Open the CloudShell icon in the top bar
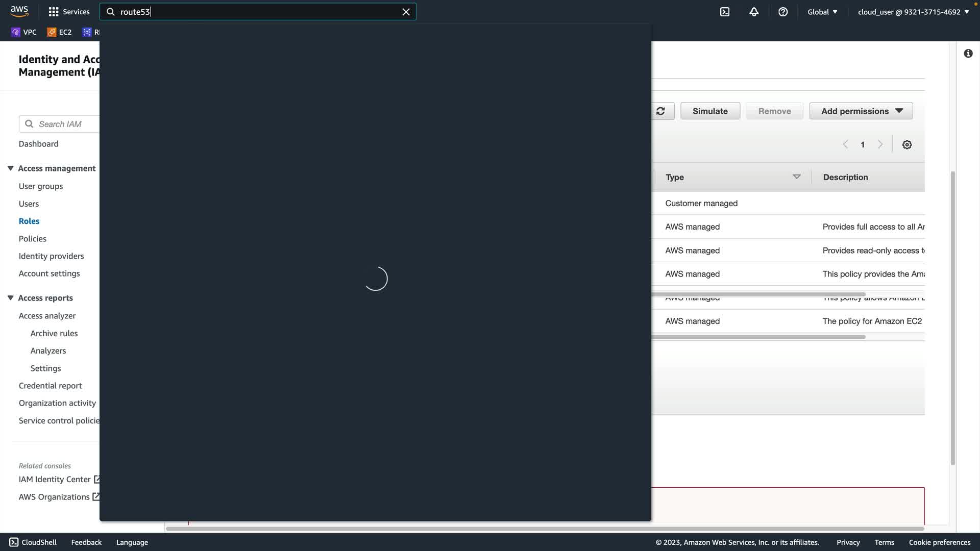Viewport: 980px width, 551px height. coord(725,12)
